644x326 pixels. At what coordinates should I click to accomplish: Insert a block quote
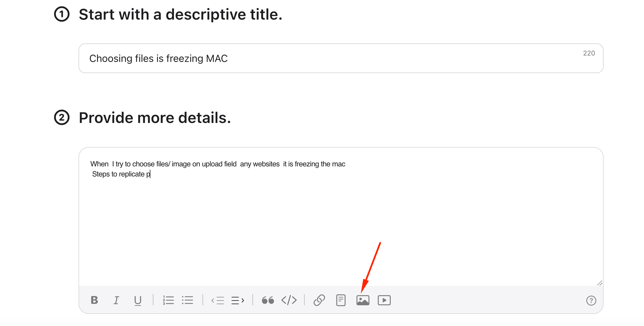[268, 300]
